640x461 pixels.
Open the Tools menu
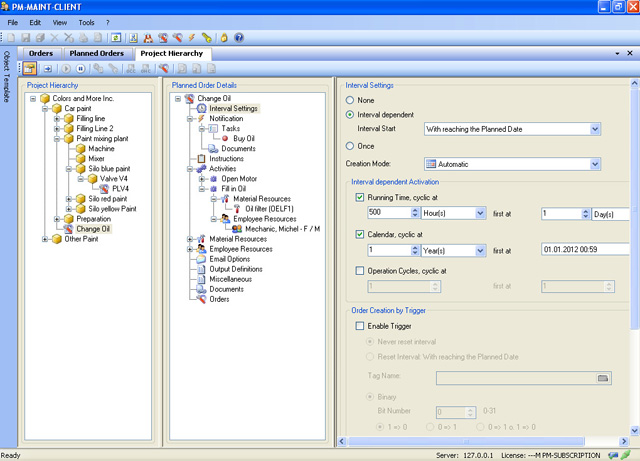click(88, 21)
